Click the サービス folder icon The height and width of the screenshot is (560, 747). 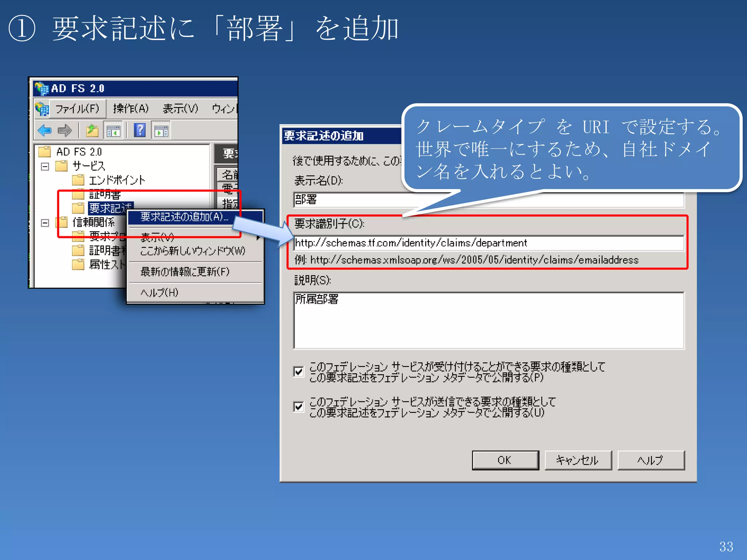pos(61,166)
